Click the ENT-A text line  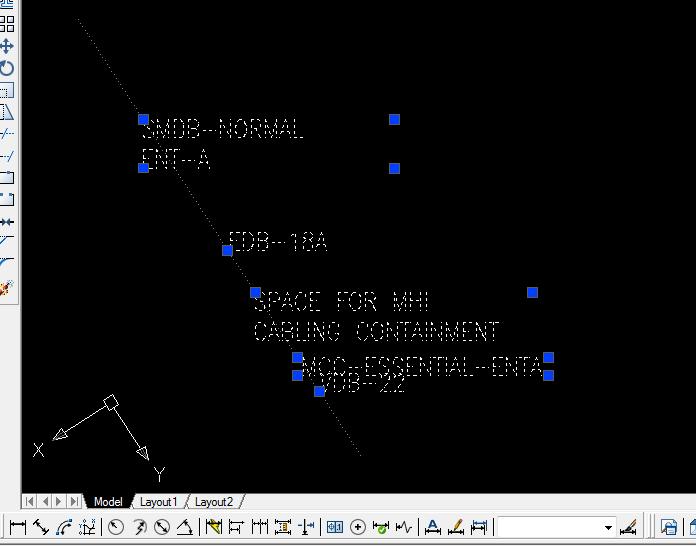point(176,160)
